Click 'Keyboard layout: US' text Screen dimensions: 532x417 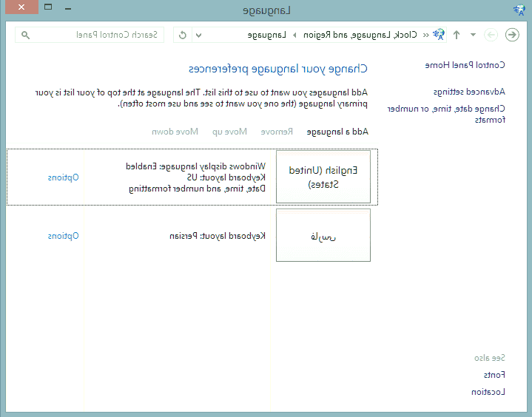(226, 177)
